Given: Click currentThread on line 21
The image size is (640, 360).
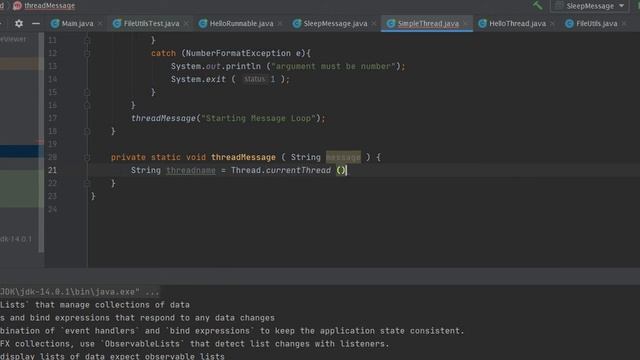Looking at the screenshot, I should (298, 170).
